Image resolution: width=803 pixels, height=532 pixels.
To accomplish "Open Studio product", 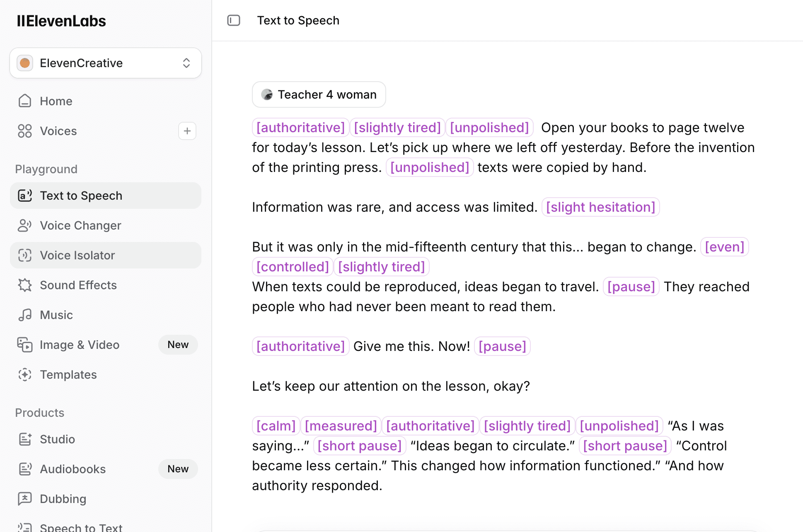I will [x=57, y=439].
